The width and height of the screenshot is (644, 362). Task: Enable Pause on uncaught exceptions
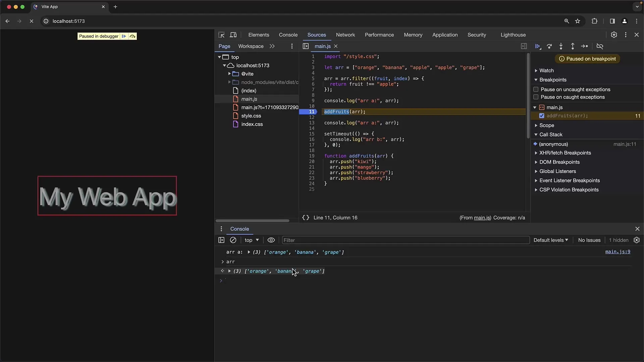[536, 89]
